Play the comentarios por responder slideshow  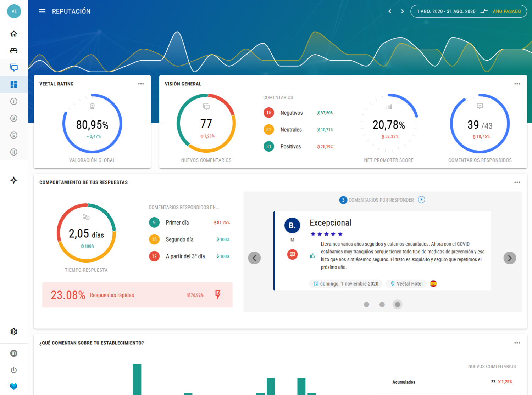[x=421, y=199]
